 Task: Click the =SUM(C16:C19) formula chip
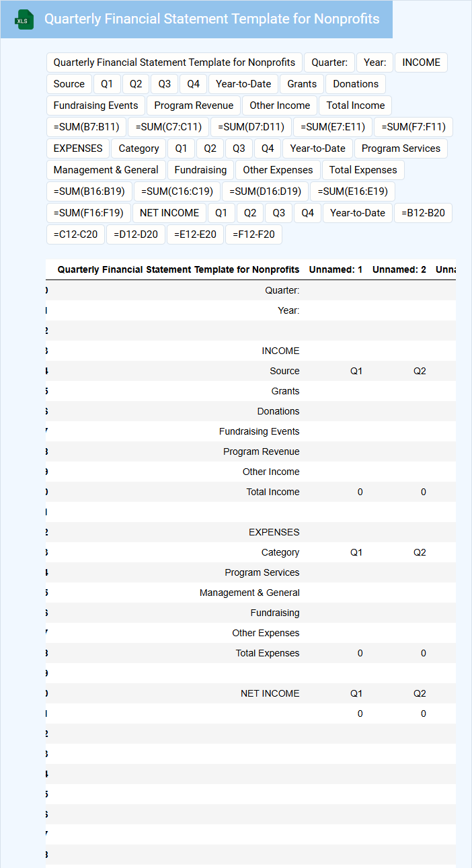click(177, 191)
